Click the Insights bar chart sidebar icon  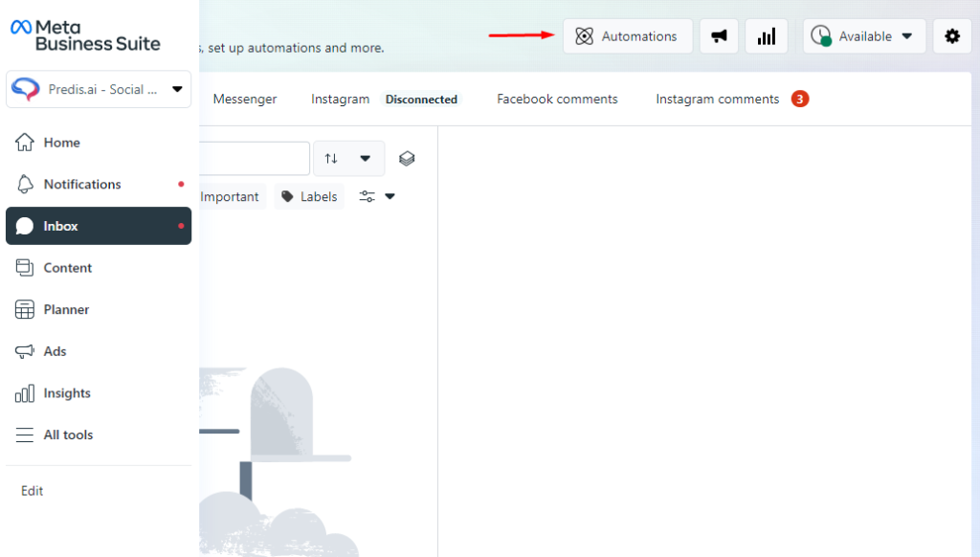tap(24, 393)
